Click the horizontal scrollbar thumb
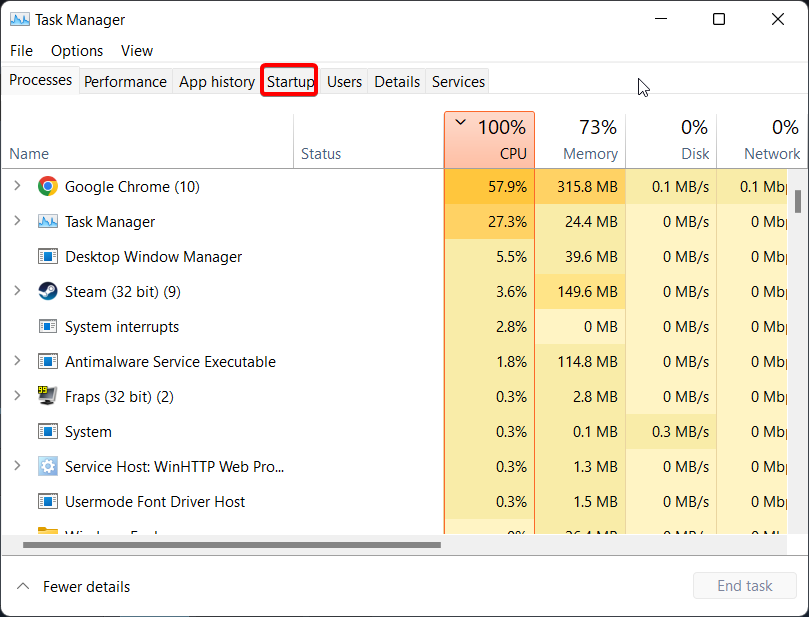 tap(230, 545)
